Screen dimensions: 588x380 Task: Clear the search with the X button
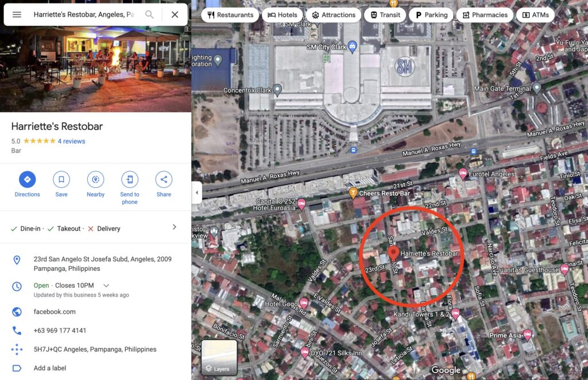click(x=175, y=14)
